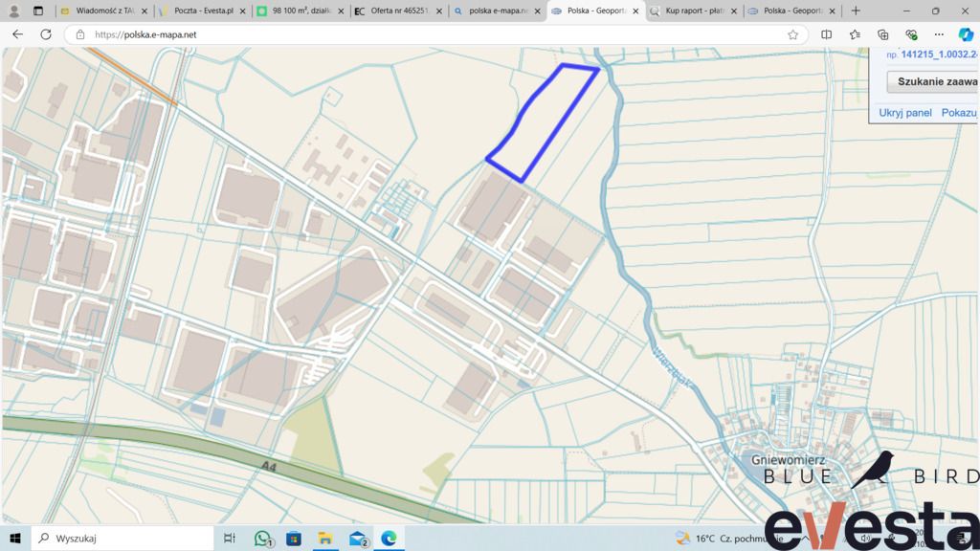Screen dimensions: 980x551
Task: Open File Explorer in taskbar
Action: click(324, 539)
